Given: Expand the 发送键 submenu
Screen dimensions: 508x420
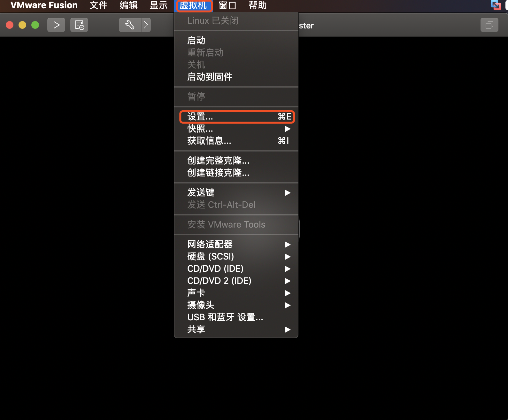Looking at the screenshot, I should click(236, 193).
